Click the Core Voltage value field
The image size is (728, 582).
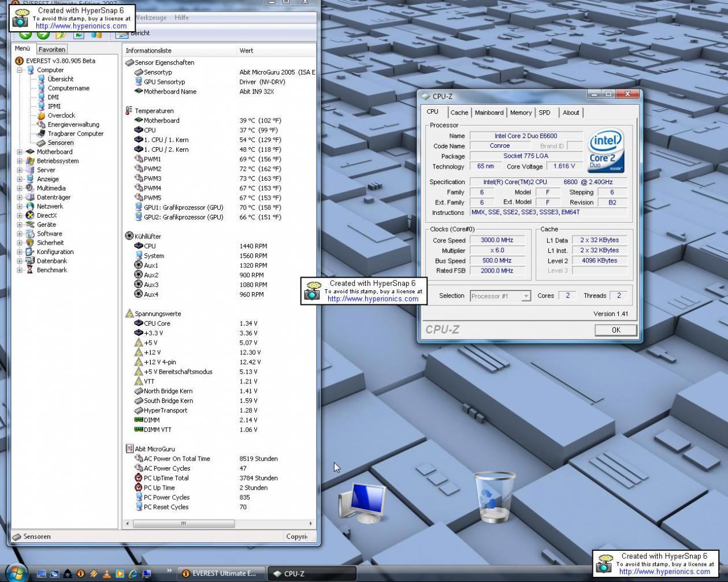[564, 166]
